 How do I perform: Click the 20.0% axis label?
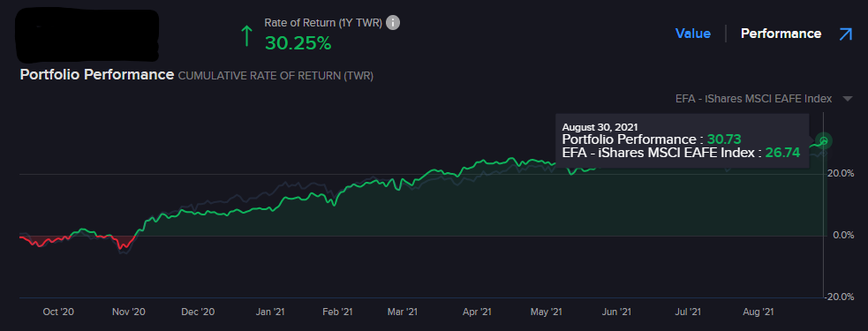841,173
